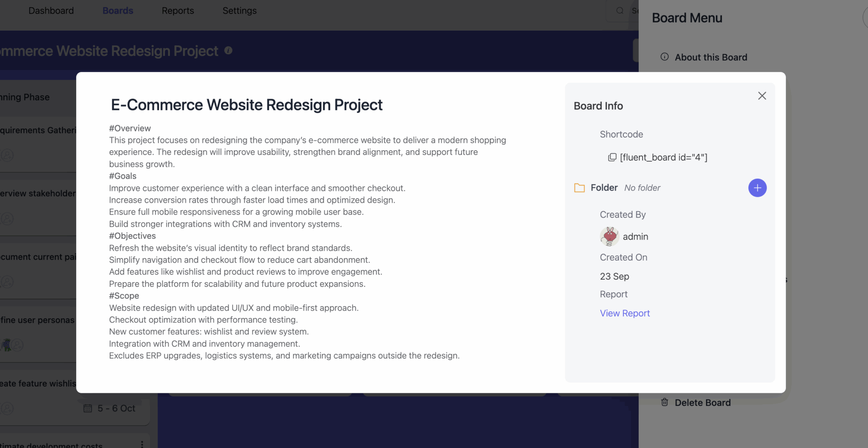The width and height of the screenshot is (868, 448).
Task: Open the View Report link
Action: 625,313
